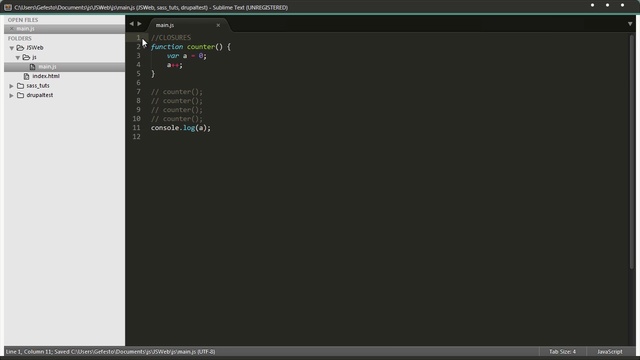Go to previous tab with left arrow

click(x=131, y=24)
